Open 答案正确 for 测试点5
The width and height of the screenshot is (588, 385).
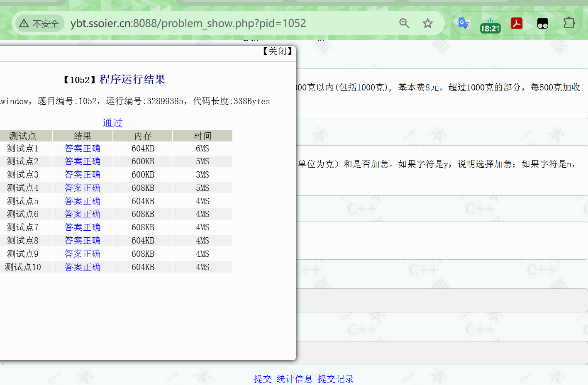coord(83,201)
